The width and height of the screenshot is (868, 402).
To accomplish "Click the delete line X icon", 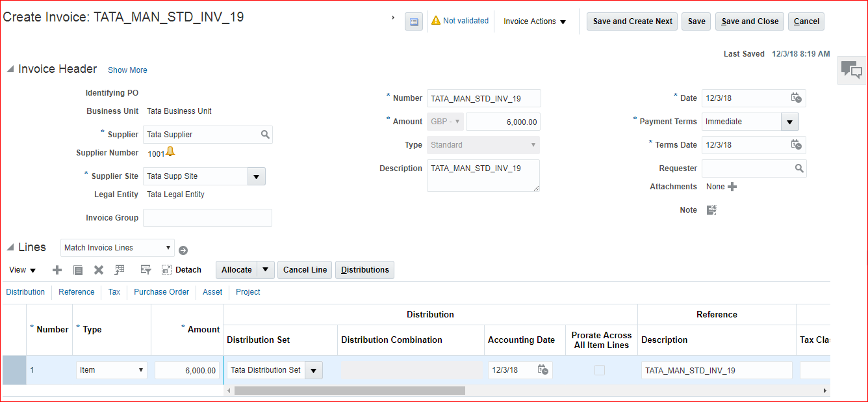I will [99, 270].
